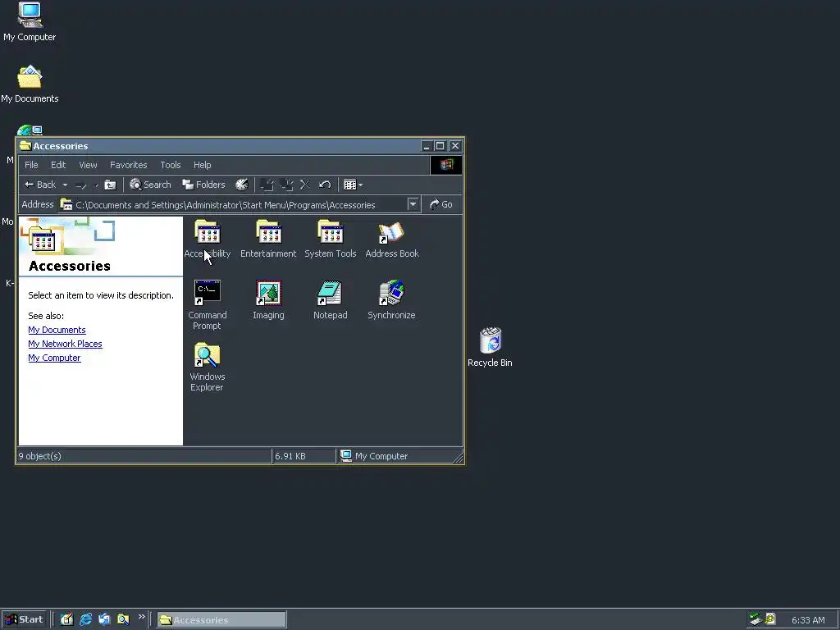Open the Tools menu
Viewport: 840px width, 630px height.
[x=171, y=165]
